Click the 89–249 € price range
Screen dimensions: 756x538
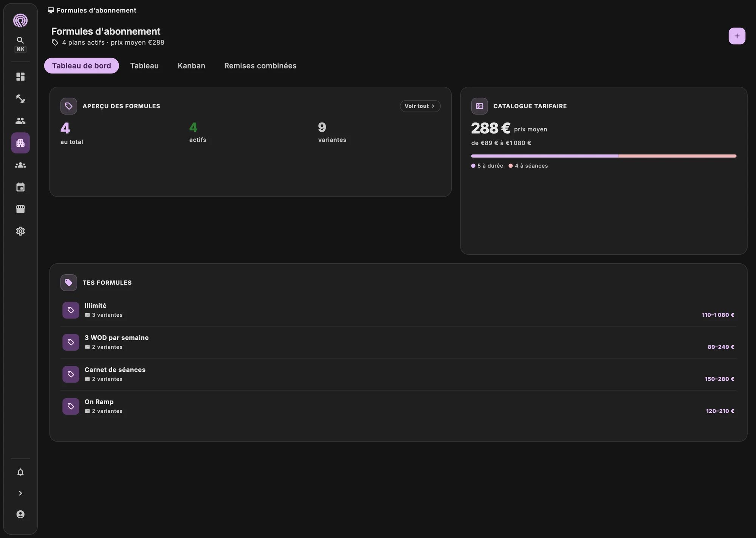(x=721, y=347)
